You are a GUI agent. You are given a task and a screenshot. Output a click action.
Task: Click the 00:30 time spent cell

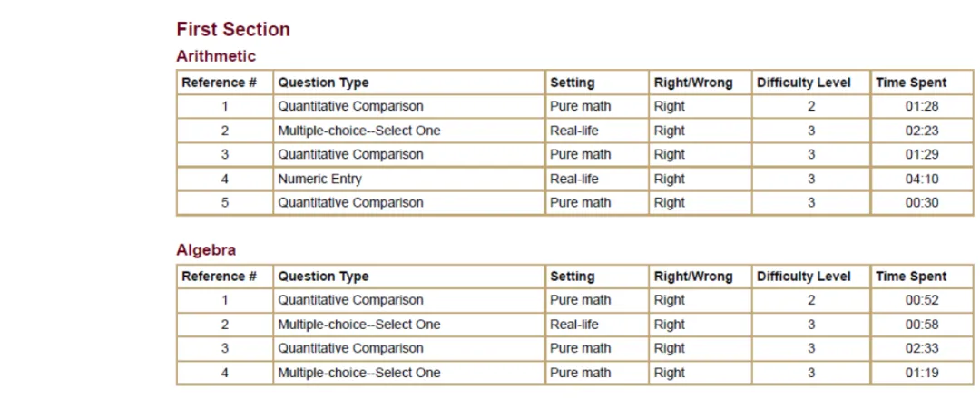point(921,203)
